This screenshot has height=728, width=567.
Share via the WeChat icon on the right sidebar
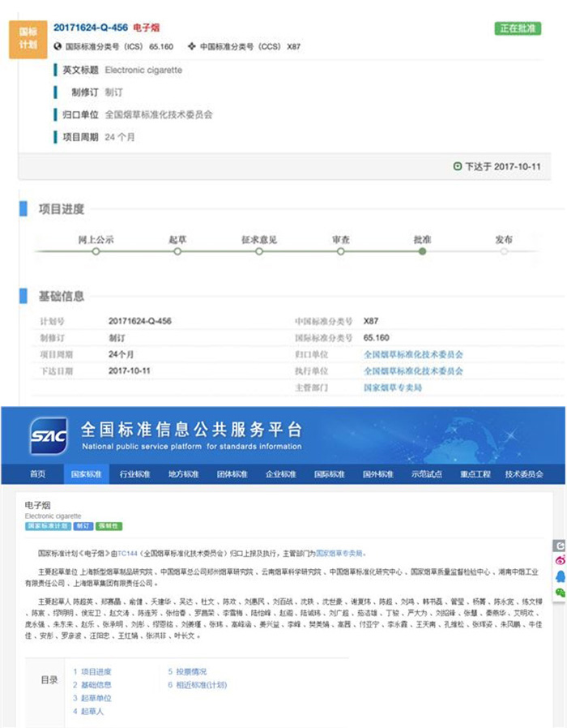click(560, 592)
